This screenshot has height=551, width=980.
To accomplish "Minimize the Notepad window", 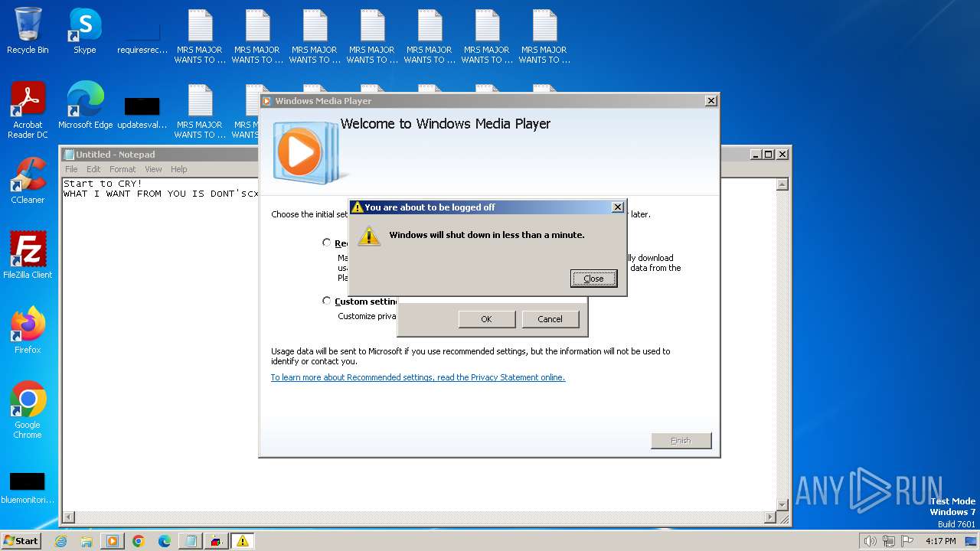I will click(756, 154).
